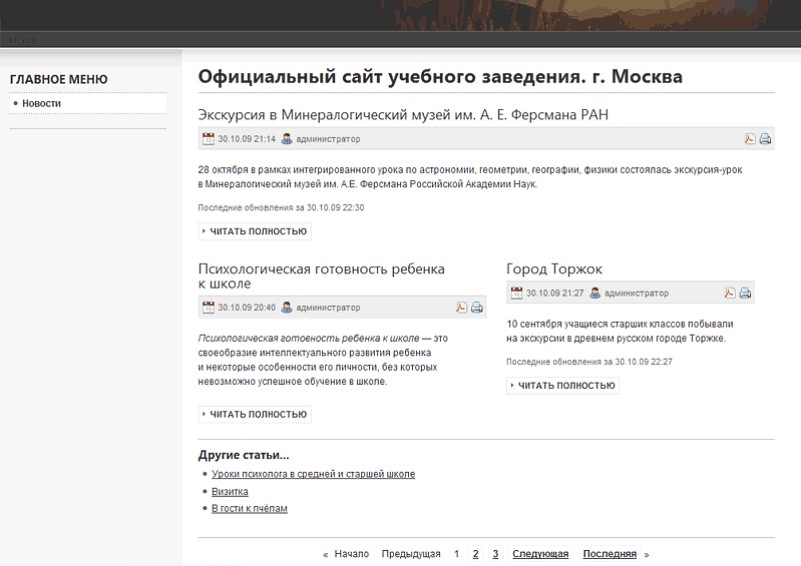Open the В гости к пчёлам link

pyautogui.click(x=249, y=508)
